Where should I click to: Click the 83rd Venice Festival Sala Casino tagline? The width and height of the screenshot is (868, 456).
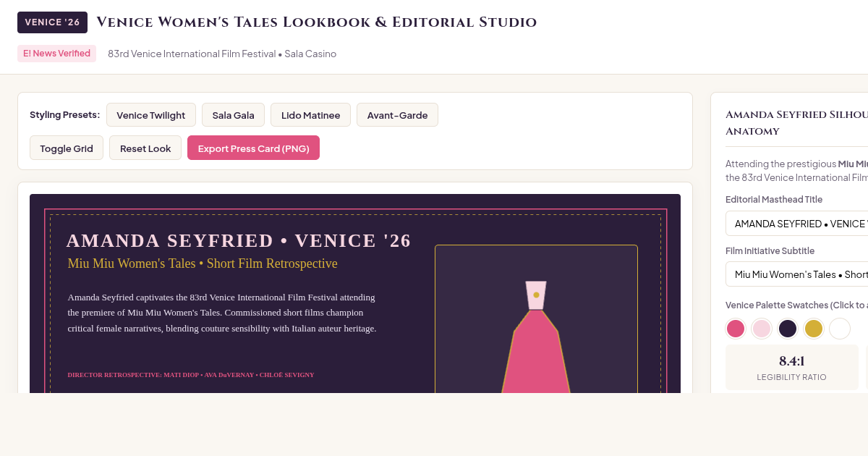[x=222, y=54]
